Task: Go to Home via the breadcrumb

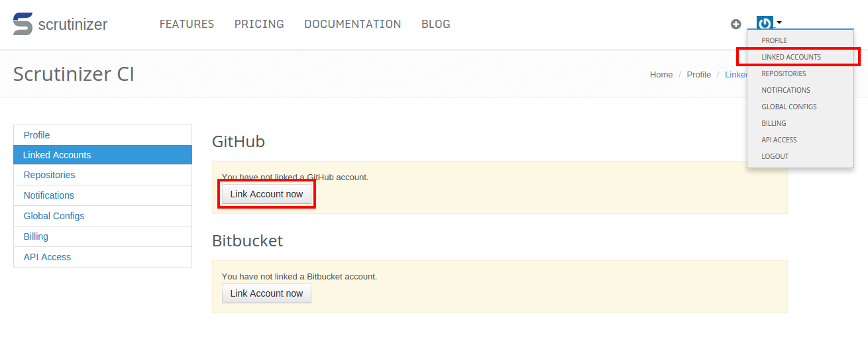Action: click(661, 74)
